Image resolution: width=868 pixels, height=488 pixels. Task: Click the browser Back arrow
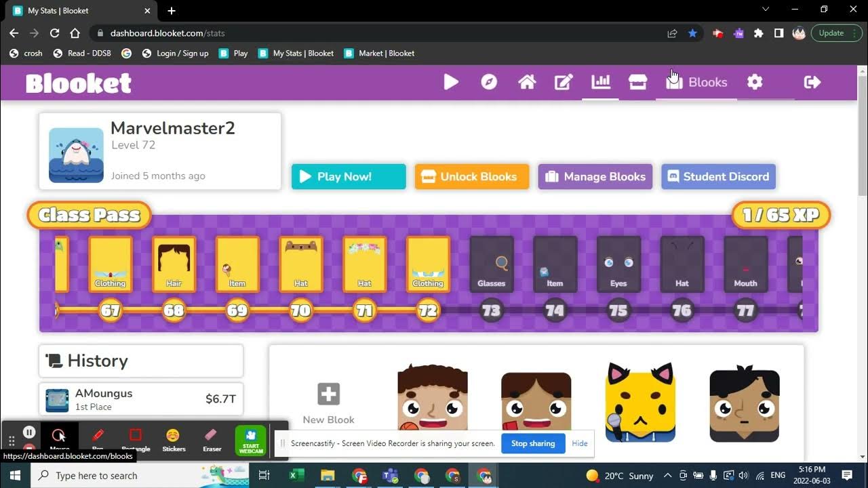(14, 33)
